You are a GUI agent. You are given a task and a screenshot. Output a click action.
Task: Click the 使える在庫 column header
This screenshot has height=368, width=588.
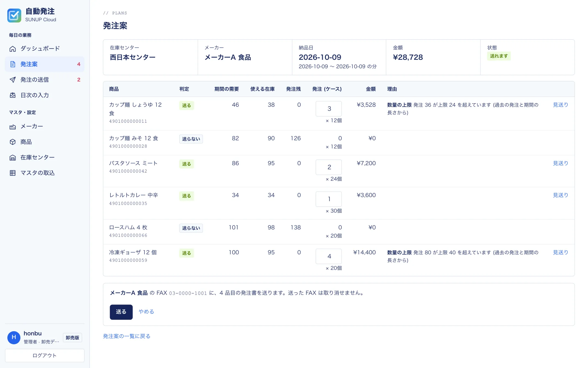click(x=262, y=89)
